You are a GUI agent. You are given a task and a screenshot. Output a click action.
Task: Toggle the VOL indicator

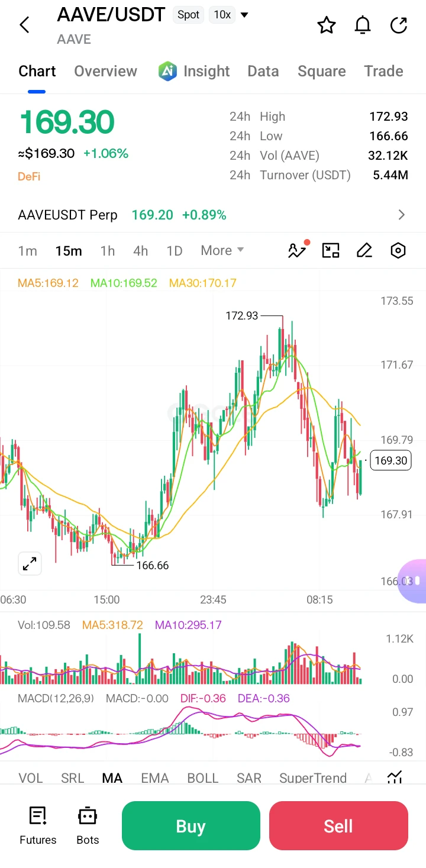tap(31, 777)
